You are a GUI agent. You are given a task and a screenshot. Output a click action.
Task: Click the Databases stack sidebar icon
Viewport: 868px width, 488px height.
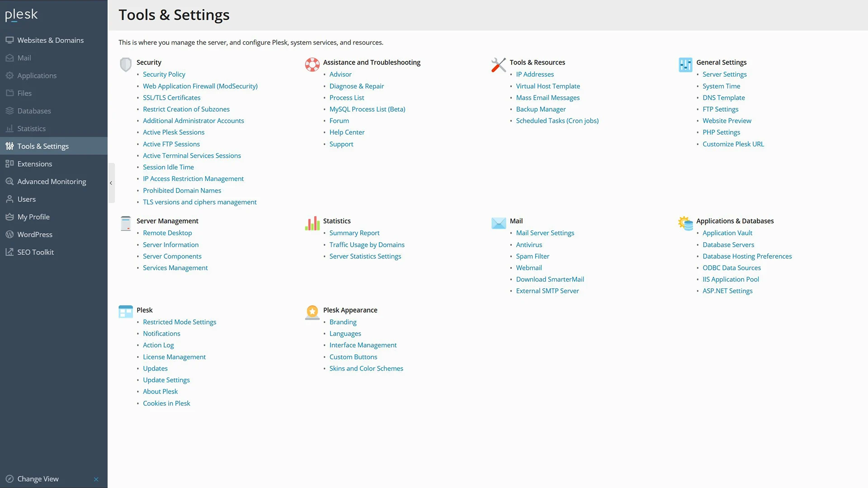[x=9, y=111]
